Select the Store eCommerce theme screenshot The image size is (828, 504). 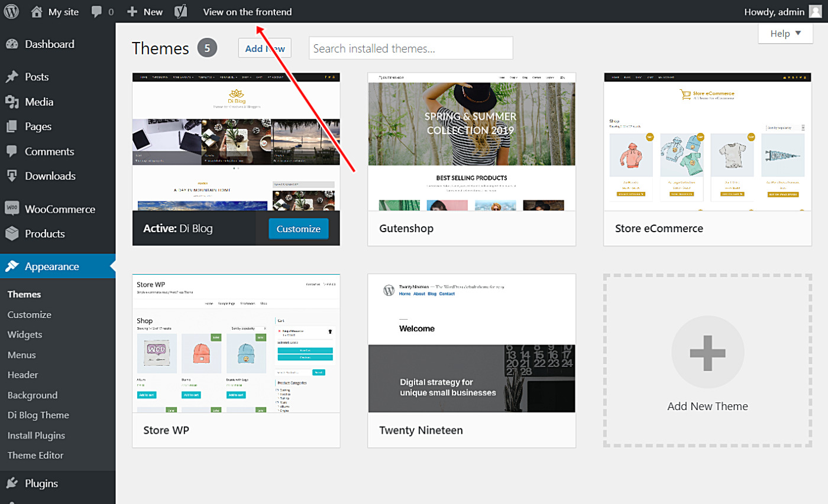707,142
